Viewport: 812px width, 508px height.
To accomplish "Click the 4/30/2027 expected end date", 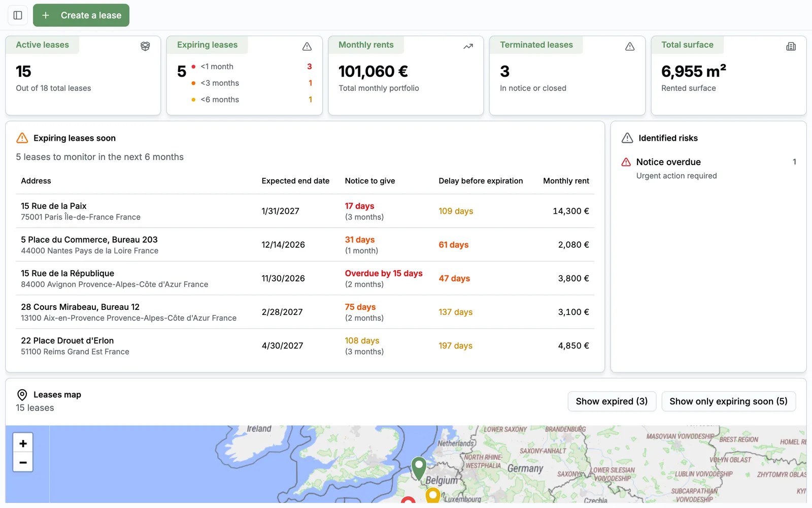I will point(282,345).
